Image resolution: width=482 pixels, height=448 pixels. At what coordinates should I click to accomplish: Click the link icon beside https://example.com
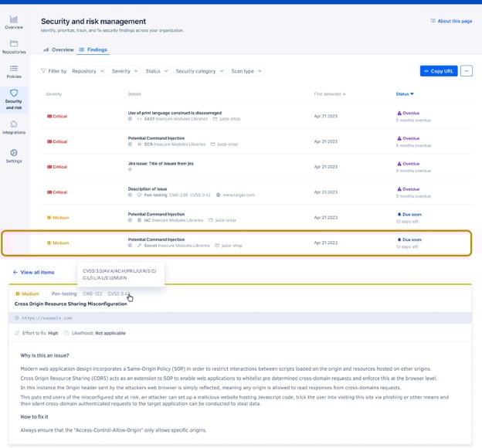pyautogui.click(x=17, y=318)
